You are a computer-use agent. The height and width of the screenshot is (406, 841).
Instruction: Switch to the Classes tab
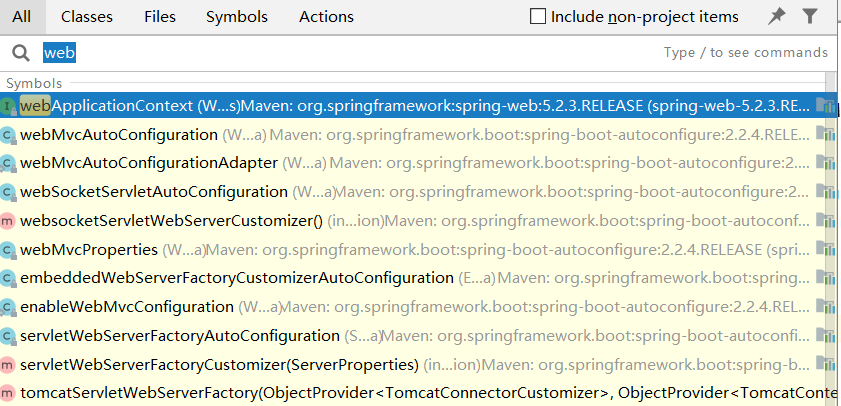[87, 17]
